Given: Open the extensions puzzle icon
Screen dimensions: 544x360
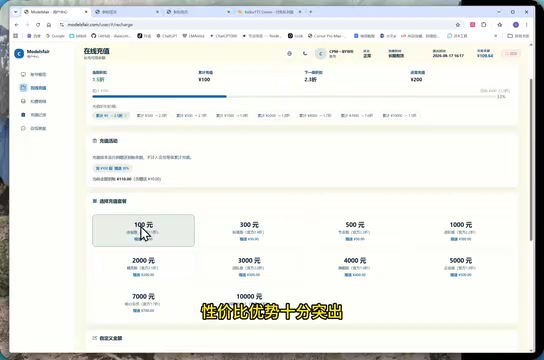Looking at the screenshot, I should pyautogui.click(x=484, y=25).
